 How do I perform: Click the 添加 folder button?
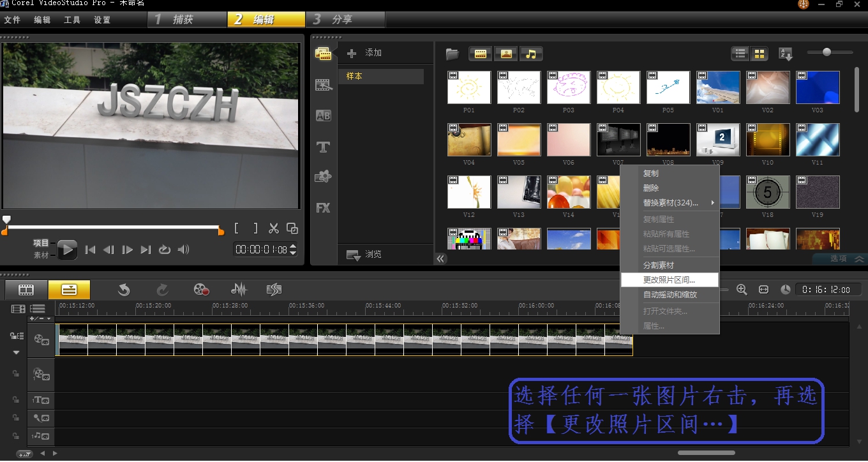tap(364, 53)
